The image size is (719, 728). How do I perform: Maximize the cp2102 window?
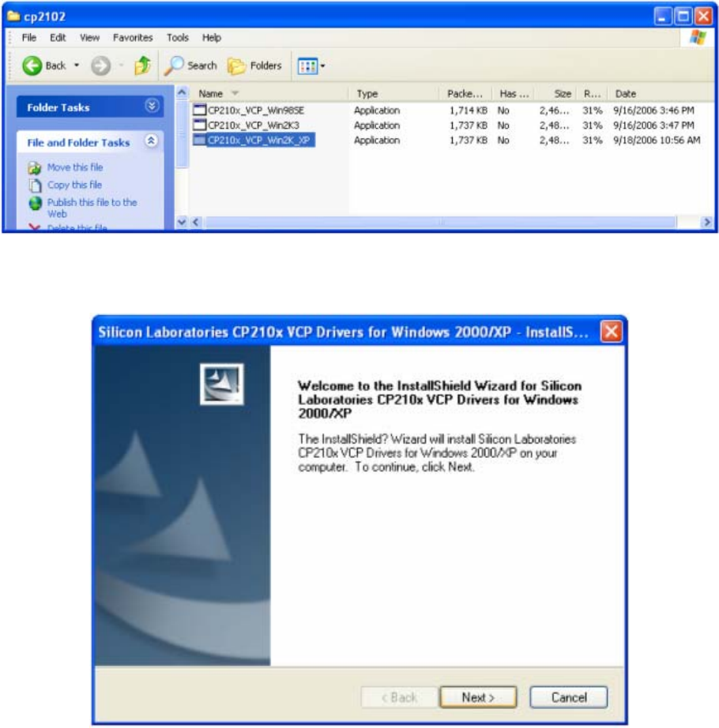(x=683, y=17)
